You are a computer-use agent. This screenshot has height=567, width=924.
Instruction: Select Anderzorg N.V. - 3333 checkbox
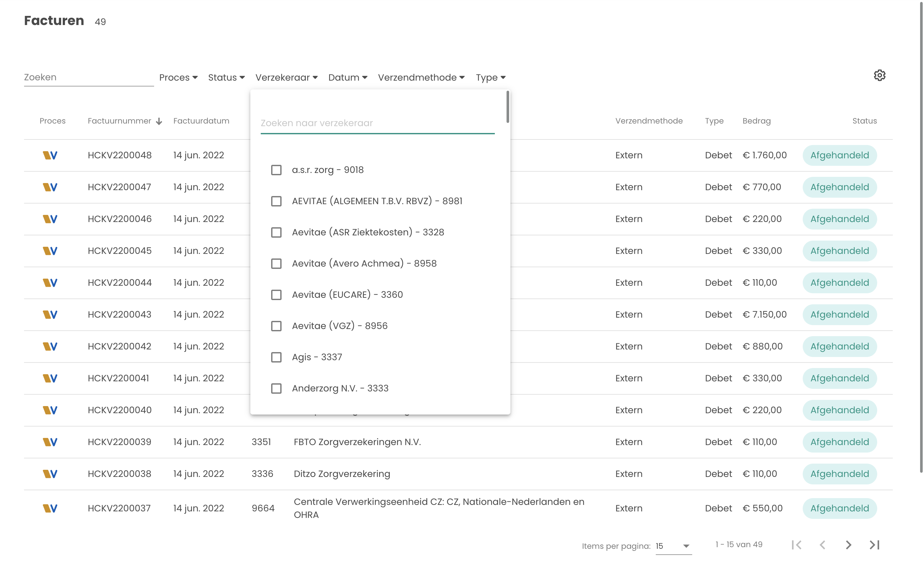pos(276,388)
